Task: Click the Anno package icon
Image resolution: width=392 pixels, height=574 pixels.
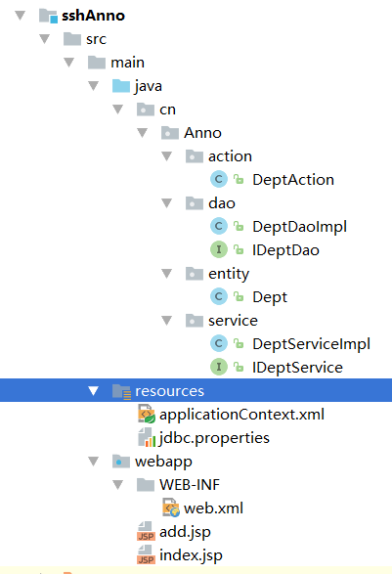Action: pos(170,133)
